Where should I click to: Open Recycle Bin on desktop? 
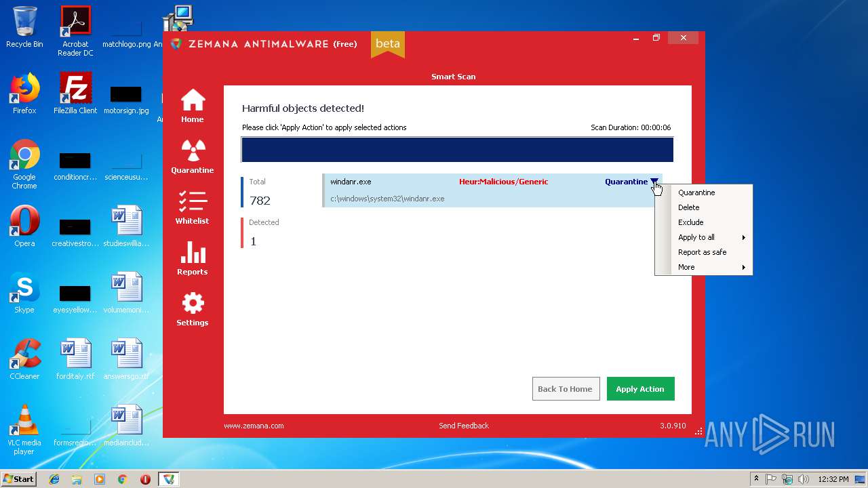[24, 27]
